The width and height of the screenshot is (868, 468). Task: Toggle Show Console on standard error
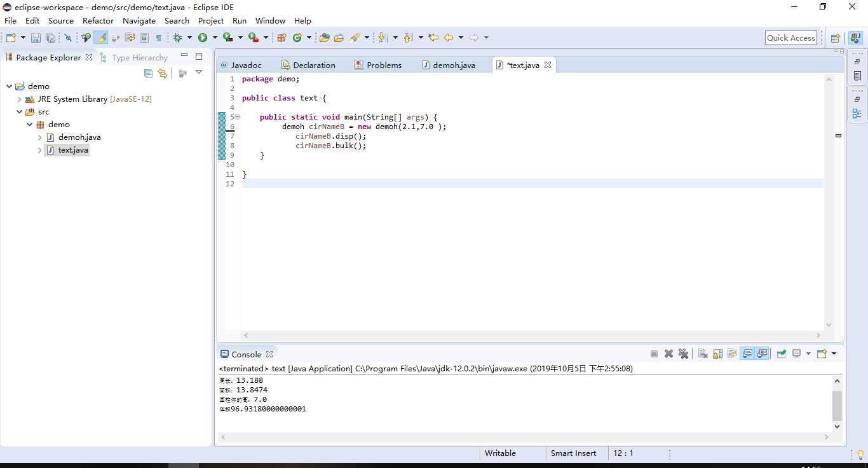(763, 354)
